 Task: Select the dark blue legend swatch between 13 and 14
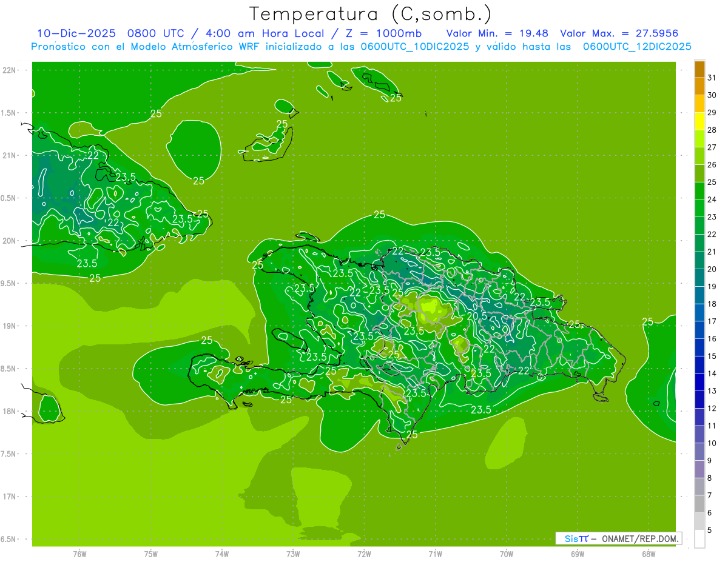[x=699, y=382]
